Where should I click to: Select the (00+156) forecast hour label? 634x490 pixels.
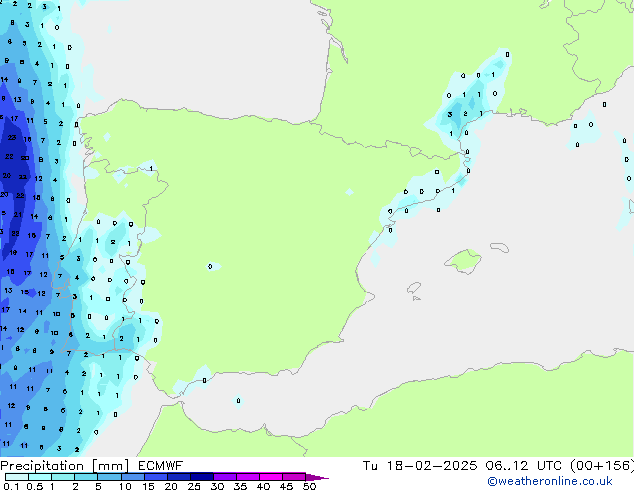tap(600, 465)
